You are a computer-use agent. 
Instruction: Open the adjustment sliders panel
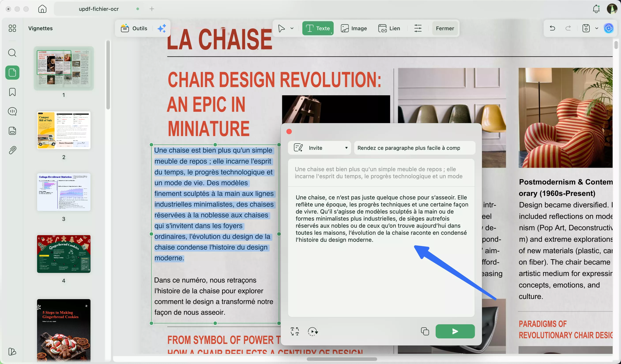pos(418,28)
